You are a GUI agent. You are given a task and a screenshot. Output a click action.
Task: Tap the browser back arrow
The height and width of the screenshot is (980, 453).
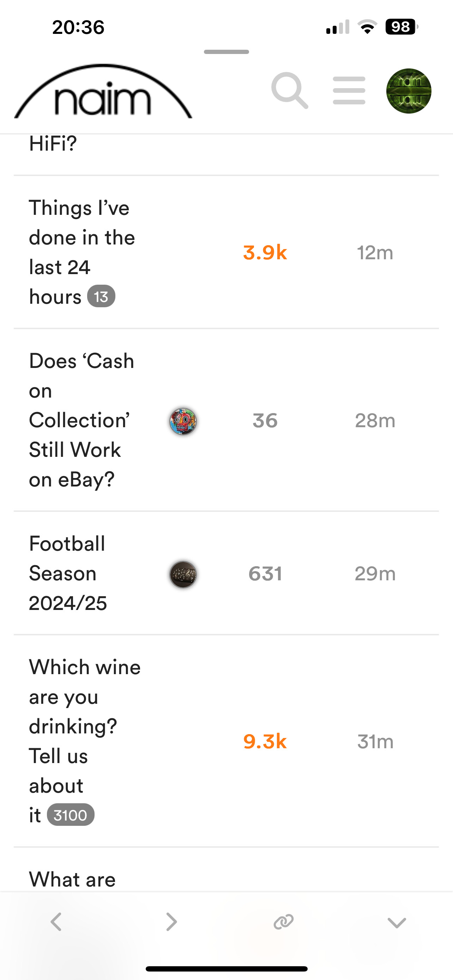pos(56,922)
